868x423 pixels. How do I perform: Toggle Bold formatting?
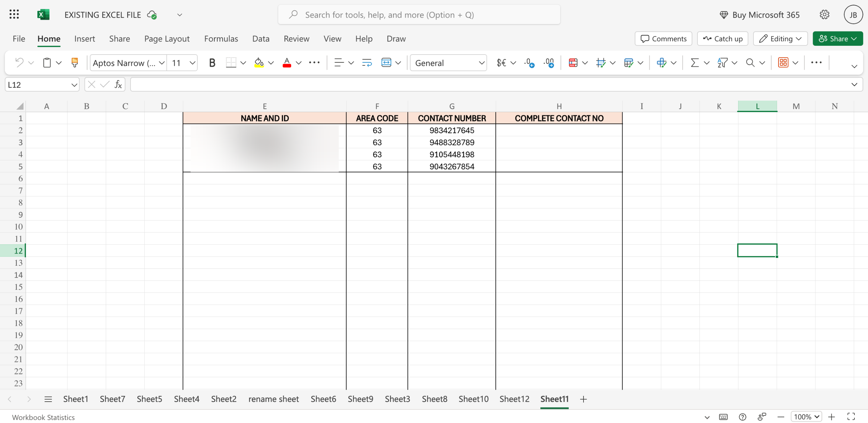[x=212, y=63]
